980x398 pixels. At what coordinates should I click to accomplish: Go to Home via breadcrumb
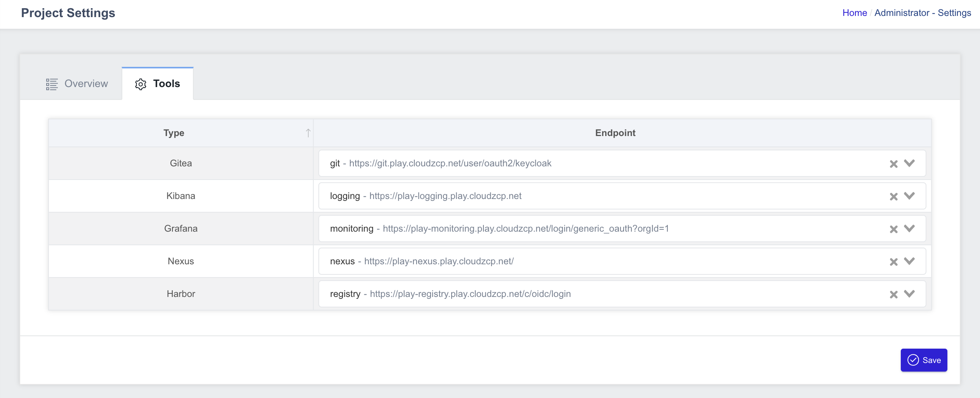coord(855,13)
